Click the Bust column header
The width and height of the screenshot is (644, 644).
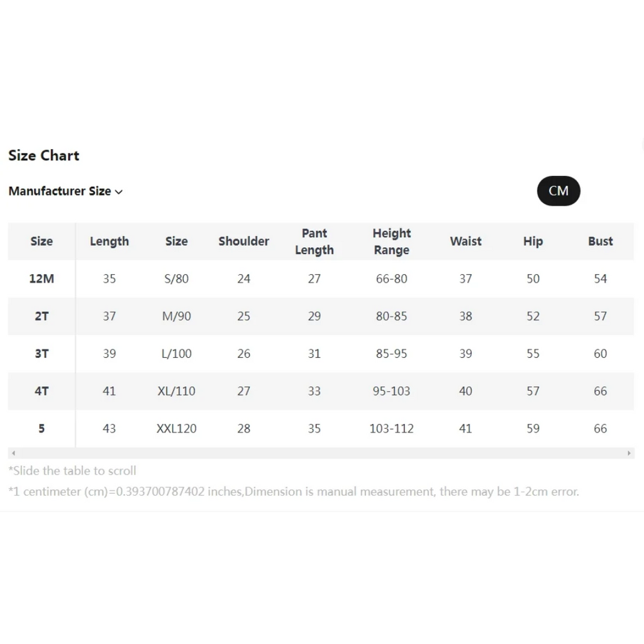tap(600, 241)
